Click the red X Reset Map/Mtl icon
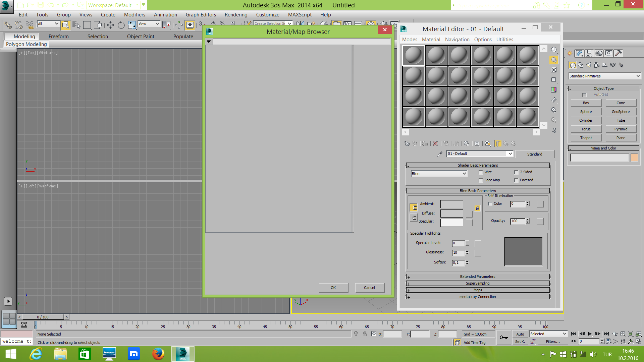Screen dimensions: 644x362 coord(435,143)
